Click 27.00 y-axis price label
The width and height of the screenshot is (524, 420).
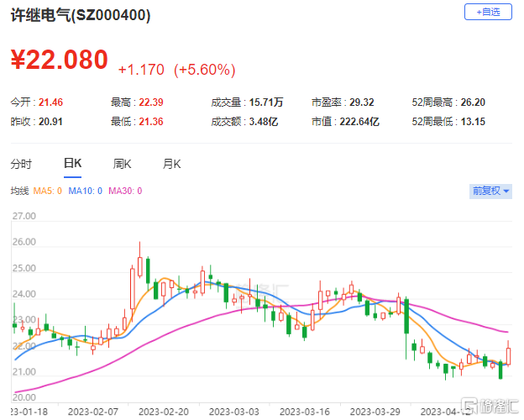coord(24,216)
